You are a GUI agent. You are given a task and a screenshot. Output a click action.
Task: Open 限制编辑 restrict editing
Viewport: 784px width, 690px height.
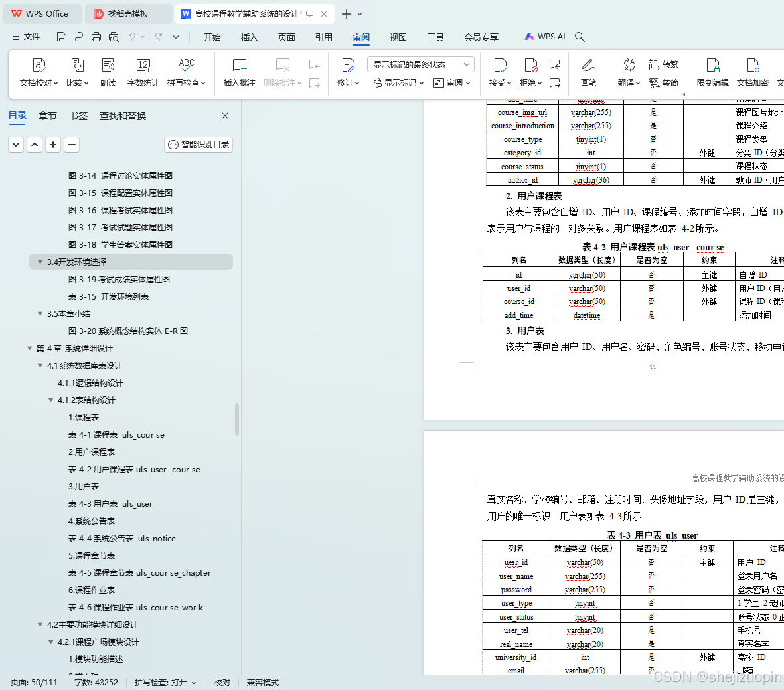(712, 72)
